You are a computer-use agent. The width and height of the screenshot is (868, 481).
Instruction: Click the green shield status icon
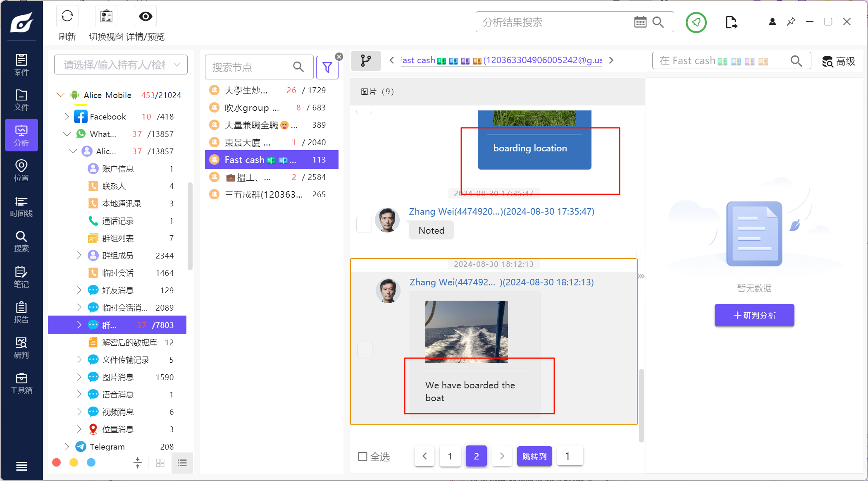pos(696,22)
